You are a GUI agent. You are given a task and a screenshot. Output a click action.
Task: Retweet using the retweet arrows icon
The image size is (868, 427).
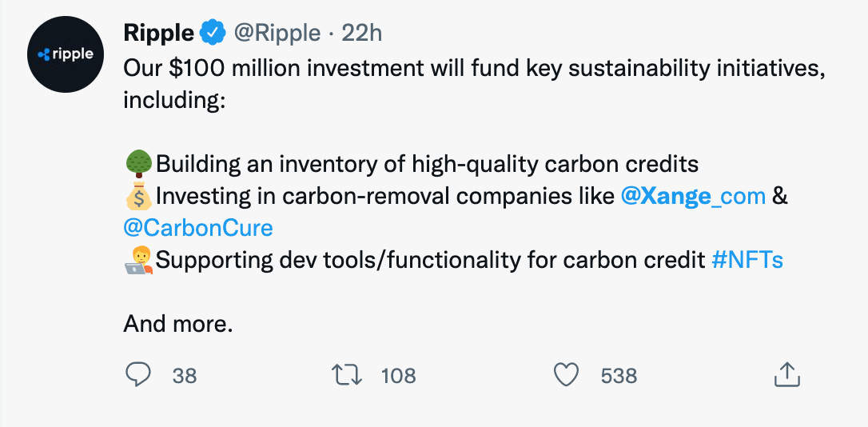tap(347, 374)
